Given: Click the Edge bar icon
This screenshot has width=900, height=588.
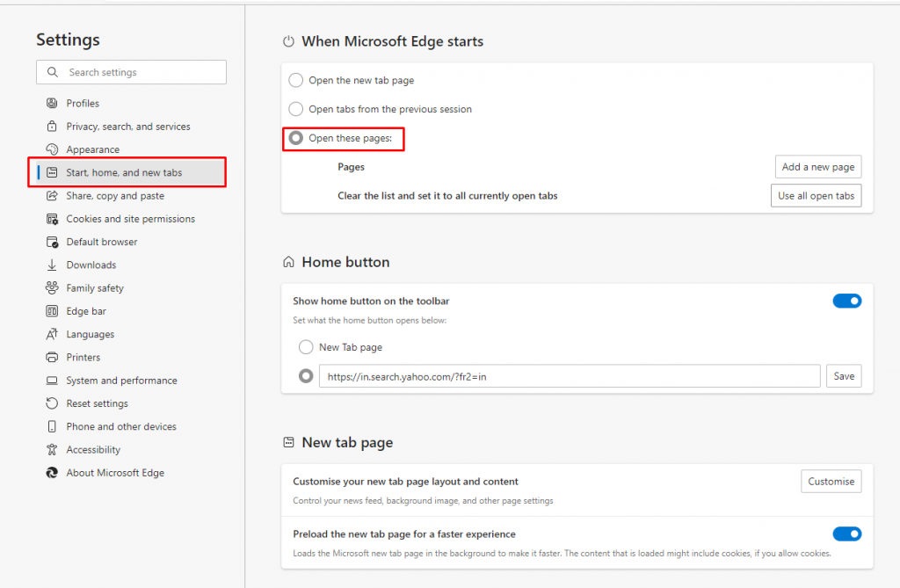Looking at the screenshot, I should pyautogui.click(x=52, y=310).
